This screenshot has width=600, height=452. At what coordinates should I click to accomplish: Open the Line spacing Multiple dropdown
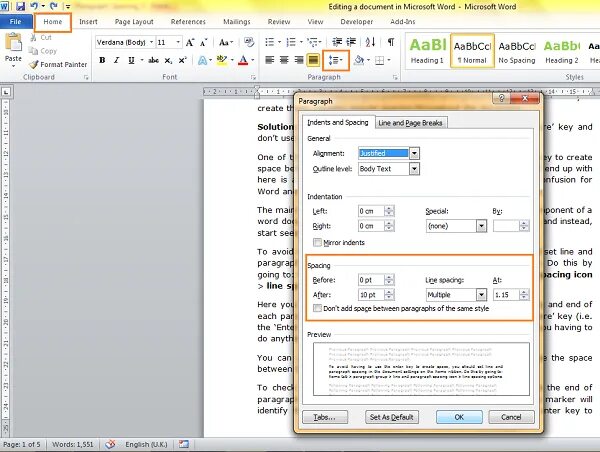click(481, 295)
